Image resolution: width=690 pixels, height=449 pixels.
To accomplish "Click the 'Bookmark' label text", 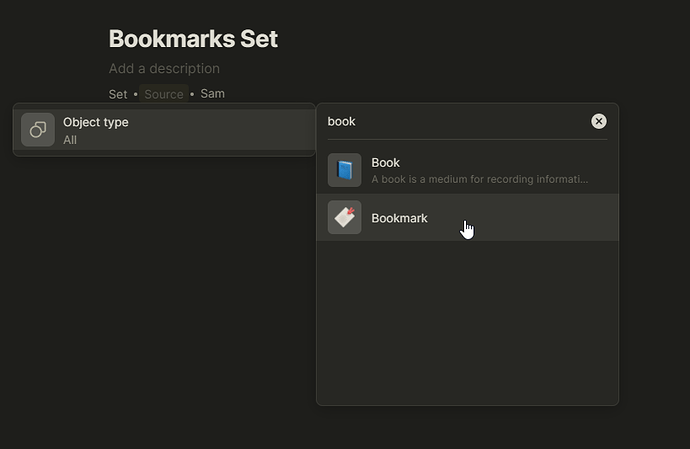I will (399, 218).
